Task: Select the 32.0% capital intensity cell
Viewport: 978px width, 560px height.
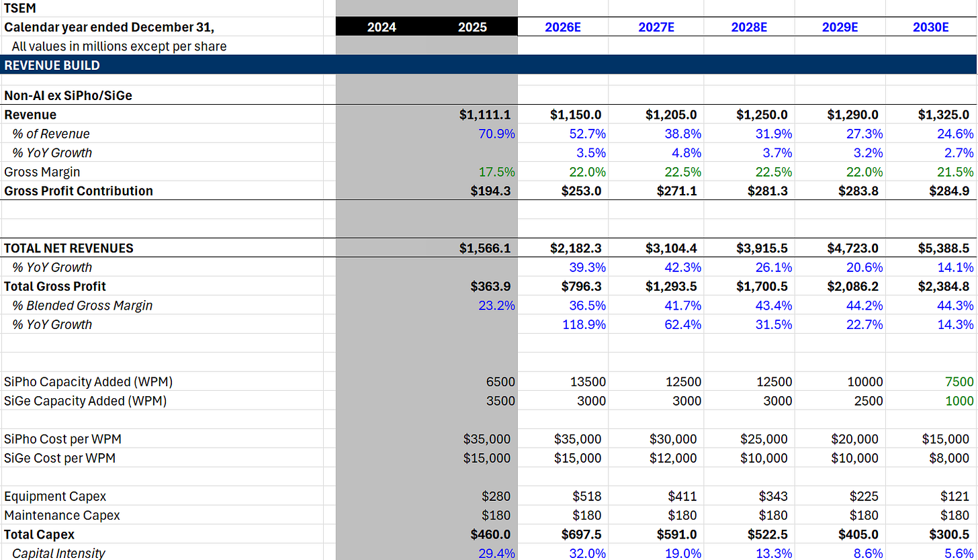Action: tap(588, 553)
